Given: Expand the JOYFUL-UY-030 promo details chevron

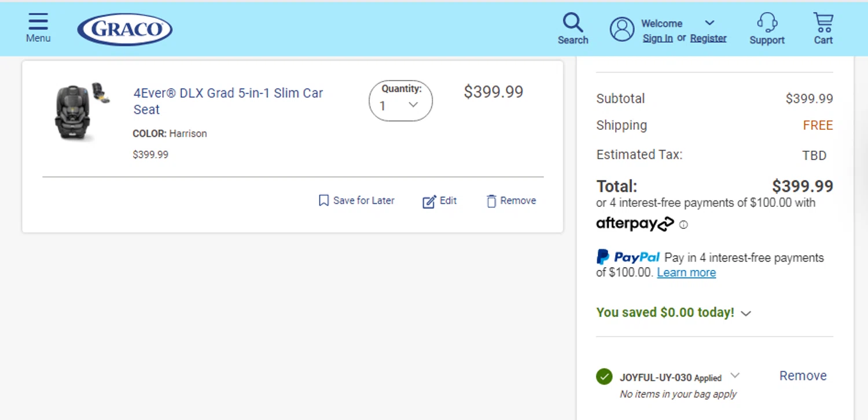Looking at the screenshot, I should tap(735, 375).
